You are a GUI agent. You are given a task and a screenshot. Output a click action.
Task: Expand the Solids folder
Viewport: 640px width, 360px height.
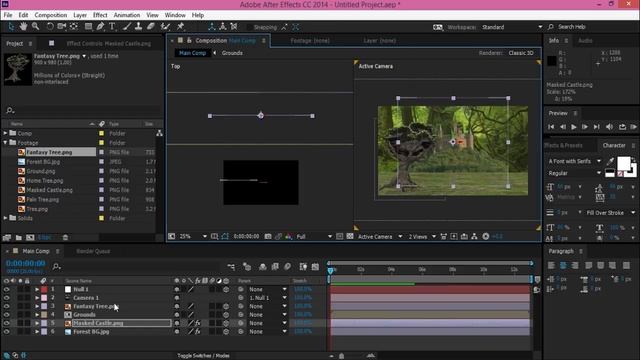[x=5, y=218]
